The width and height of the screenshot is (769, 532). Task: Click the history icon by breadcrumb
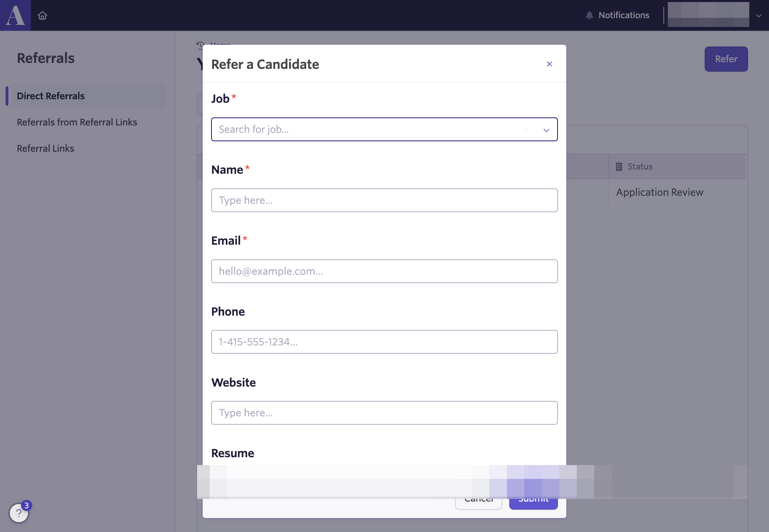[x=200, y=45]
